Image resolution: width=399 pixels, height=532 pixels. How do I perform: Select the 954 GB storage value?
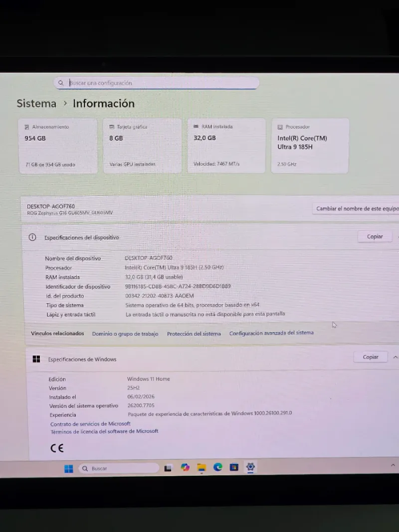pos(35,138)
